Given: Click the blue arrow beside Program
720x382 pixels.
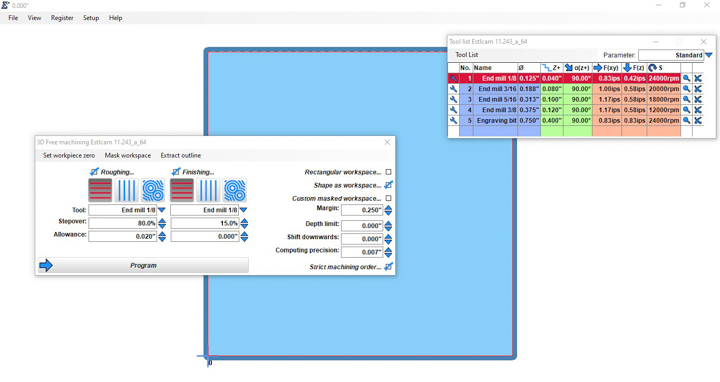Looking at the screenshot, I should point(46,265).
